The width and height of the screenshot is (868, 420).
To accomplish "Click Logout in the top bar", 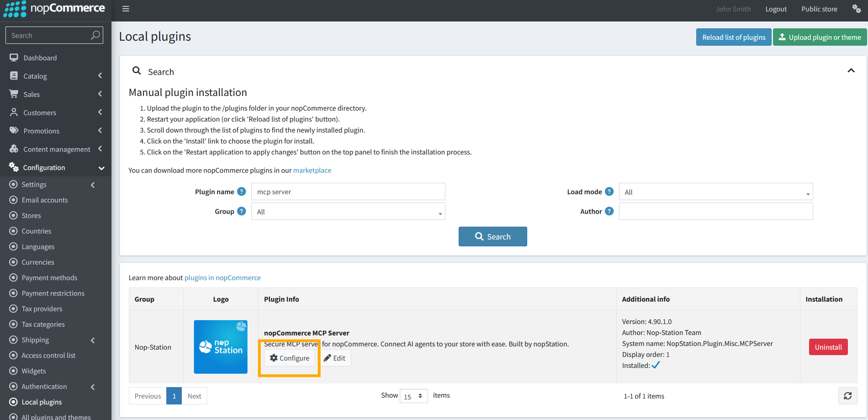I will (776, 9).
